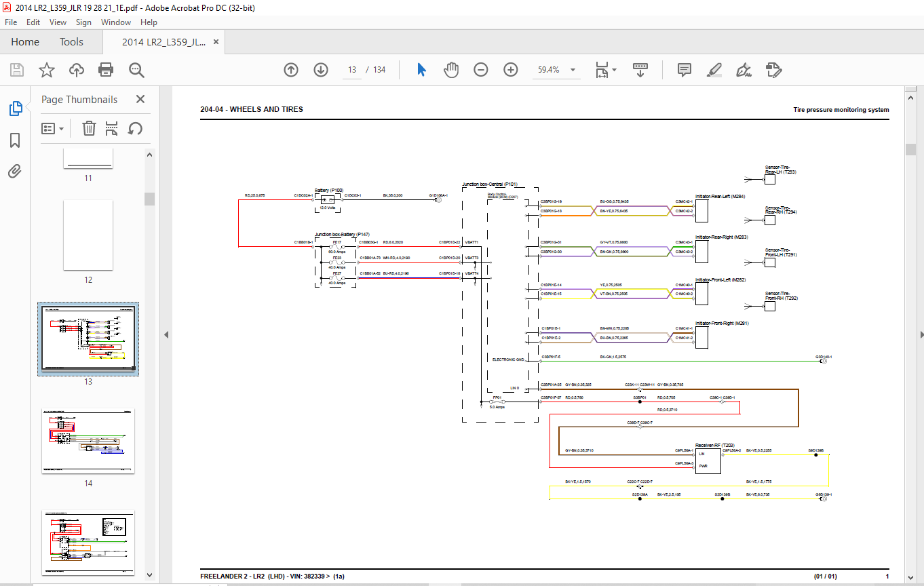Switch to the Home tab
This screenshot has height=586, width=924.
[x=25, y=42]
